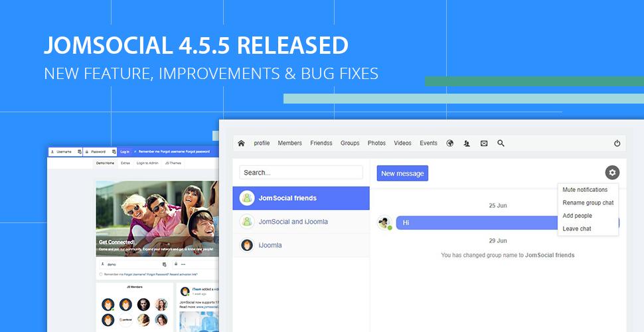Screen dimensions: 644x332
Task: Open the envelope messages icon
Action: 484,143
